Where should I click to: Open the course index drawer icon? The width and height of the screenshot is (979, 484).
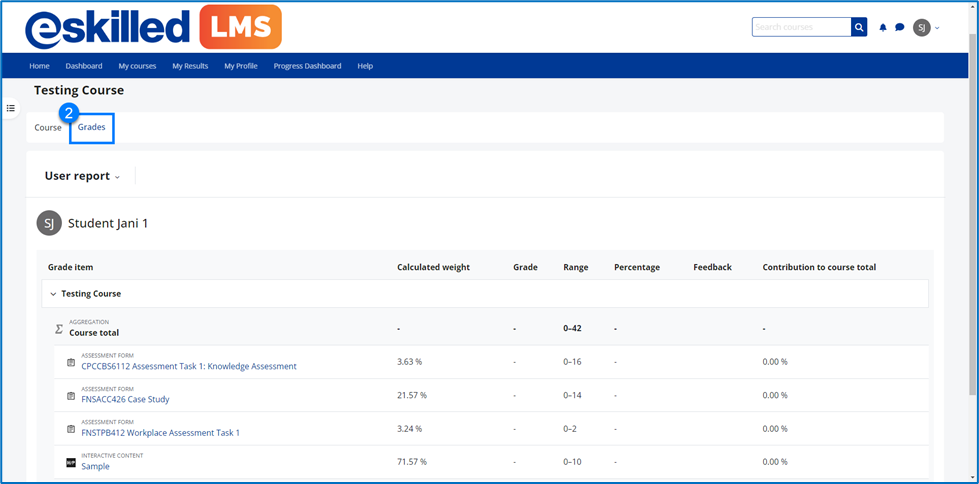11,108
